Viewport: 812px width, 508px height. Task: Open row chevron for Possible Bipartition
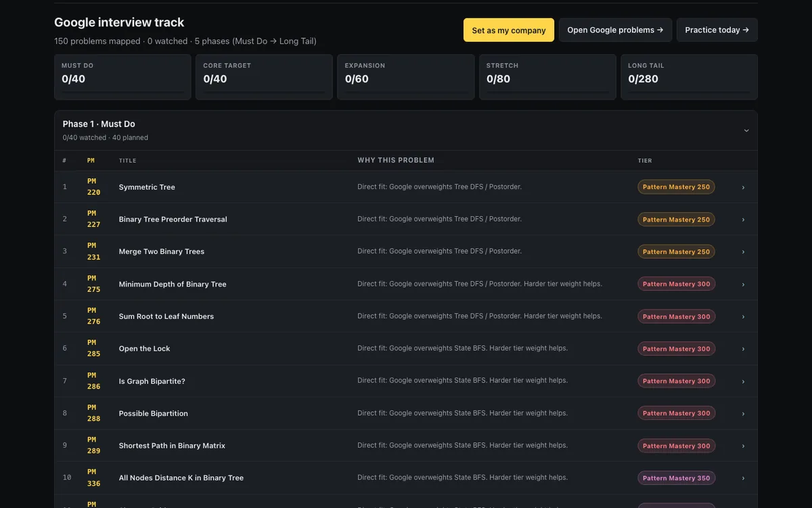point(743,414)
